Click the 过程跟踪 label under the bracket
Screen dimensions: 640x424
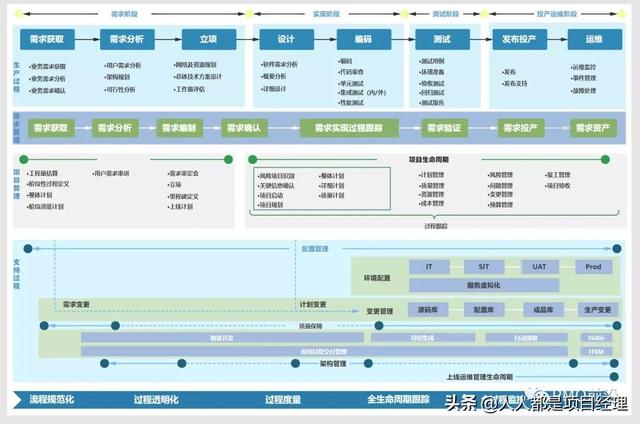[x=436, y=226]
